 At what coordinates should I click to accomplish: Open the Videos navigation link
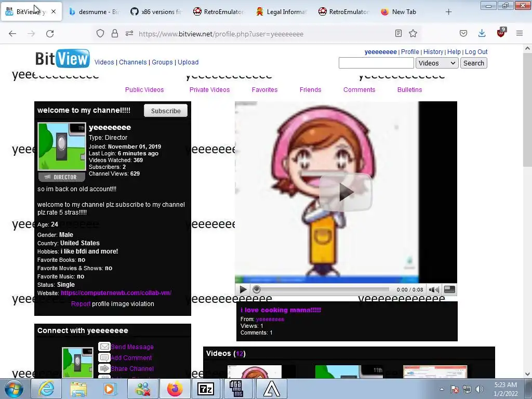[x=104, y=62]
